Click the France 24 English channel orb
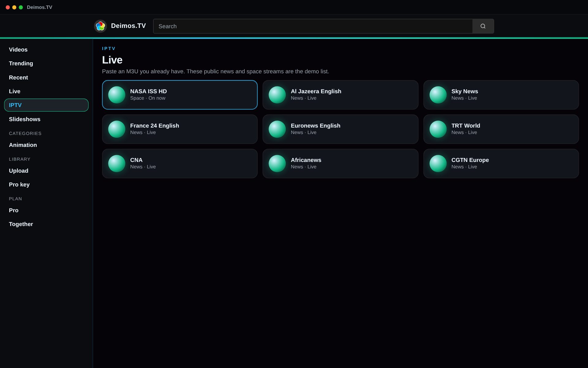The height and width of the screenshot is (368, 588). [117, 129]
